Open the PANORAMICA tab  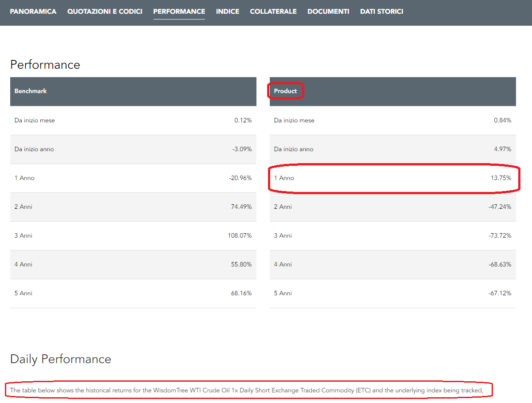33,12
